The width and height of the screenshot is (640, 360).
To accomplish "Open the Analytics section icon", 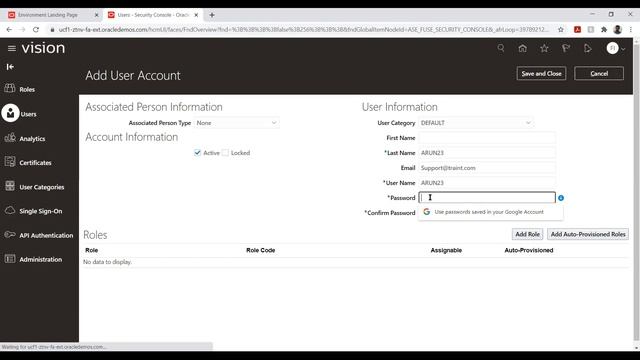I will (10, 138).
